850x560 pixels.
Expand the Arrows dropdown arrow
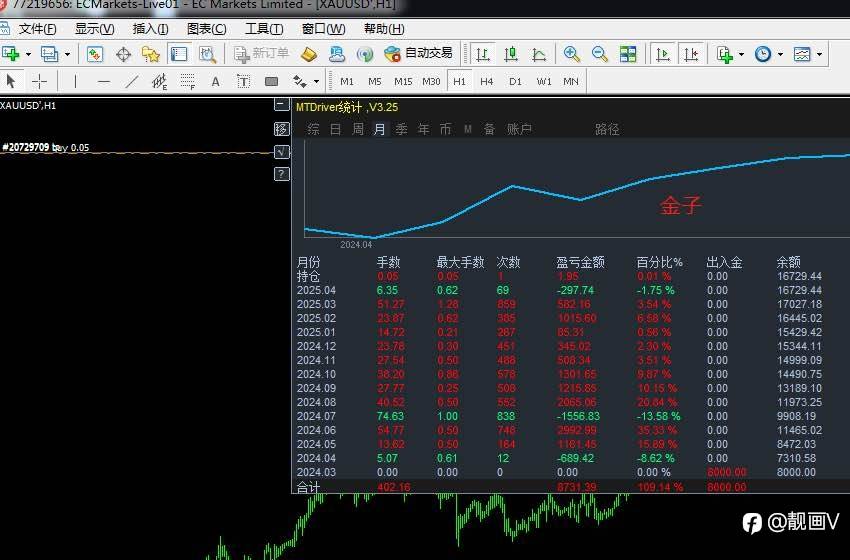click(x=317, y=82)
